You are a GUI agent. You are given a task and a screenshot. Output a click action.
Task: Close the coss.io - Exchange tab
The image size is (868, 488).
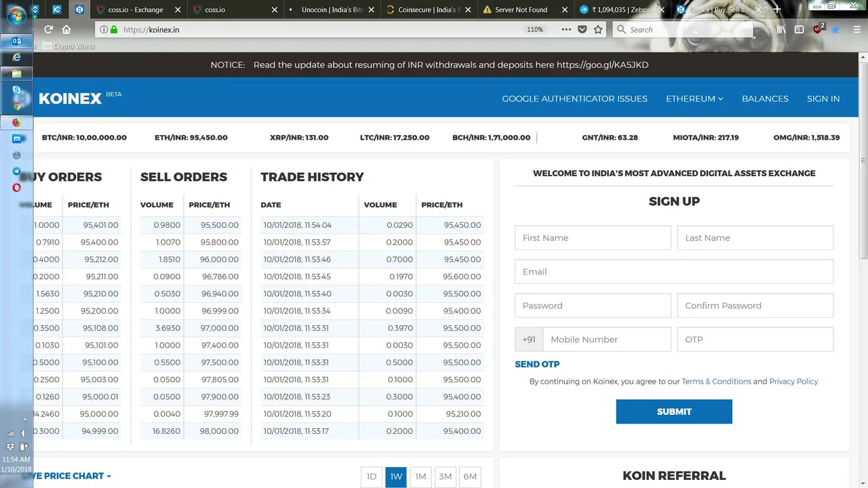coord(178,10)
